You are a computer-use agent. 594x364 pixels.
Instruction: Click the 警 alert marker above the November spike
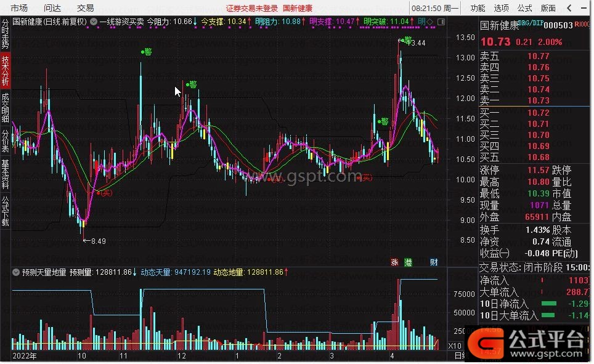(x=147, y=52)
